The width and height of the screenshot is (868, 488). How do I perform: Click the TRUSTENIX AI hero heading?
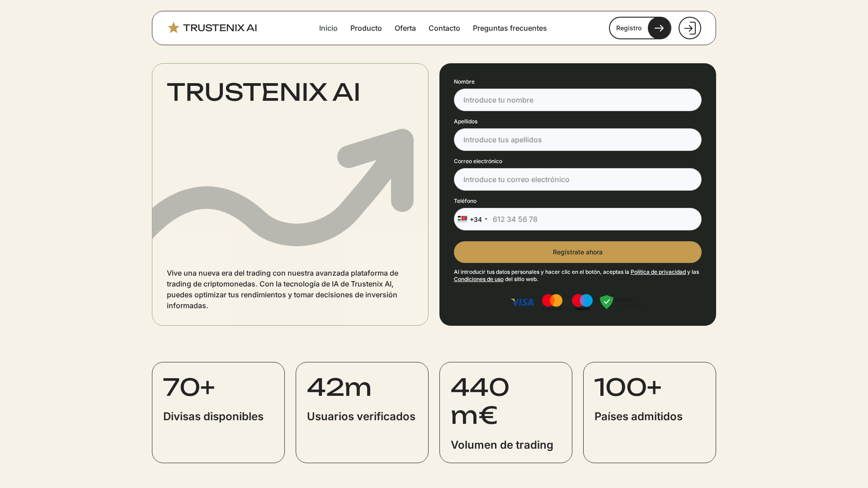[264, 93]
